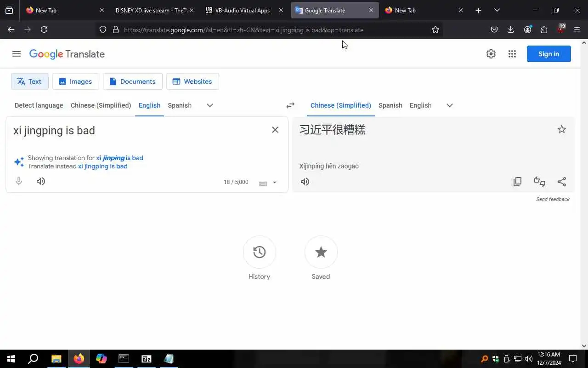Open Windows taskbar search
The image size is (588, 368).
pyautogui.click(x=33, y=359)
